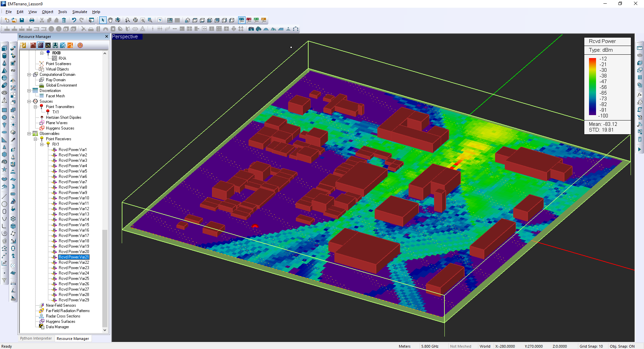Collapse the Sources tree node
This screenshot has height=349, width=644.
[29, 101]
